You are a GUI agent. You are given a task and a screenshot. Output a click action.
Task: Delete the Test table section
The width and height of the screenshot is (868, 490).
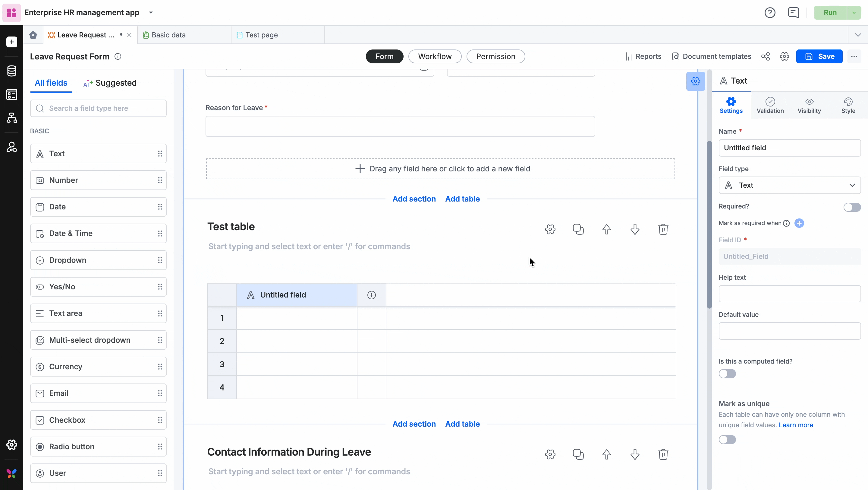pos(663,229)
